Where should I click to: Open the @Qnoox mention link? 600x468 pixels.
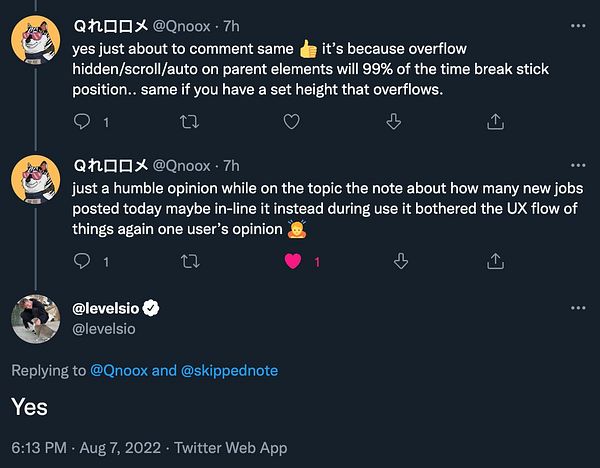(120, 371)
